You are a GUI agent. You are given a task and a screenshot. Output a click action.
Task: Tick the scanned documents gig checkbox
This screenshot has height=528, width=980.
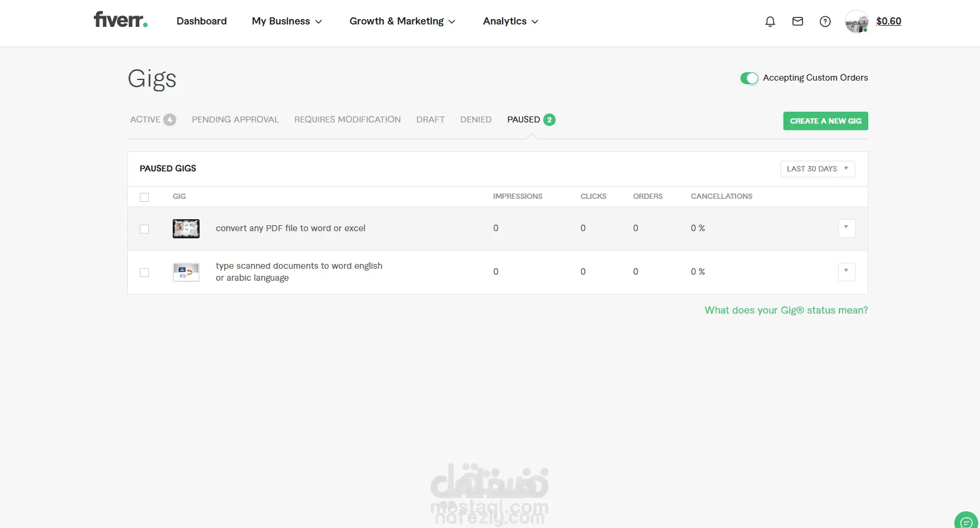pos(145,272)
